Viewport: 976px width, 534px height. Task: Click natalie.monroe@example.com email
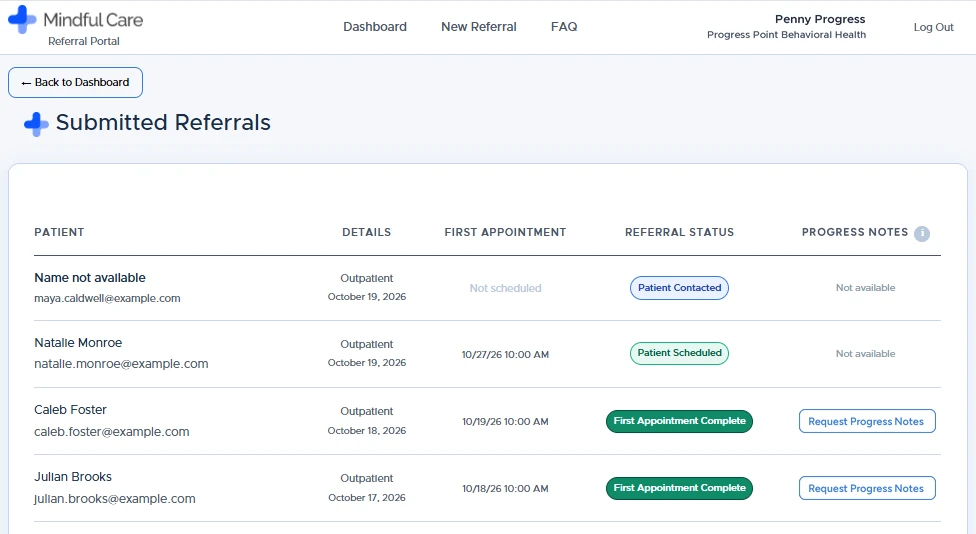(x=121, y=363)
